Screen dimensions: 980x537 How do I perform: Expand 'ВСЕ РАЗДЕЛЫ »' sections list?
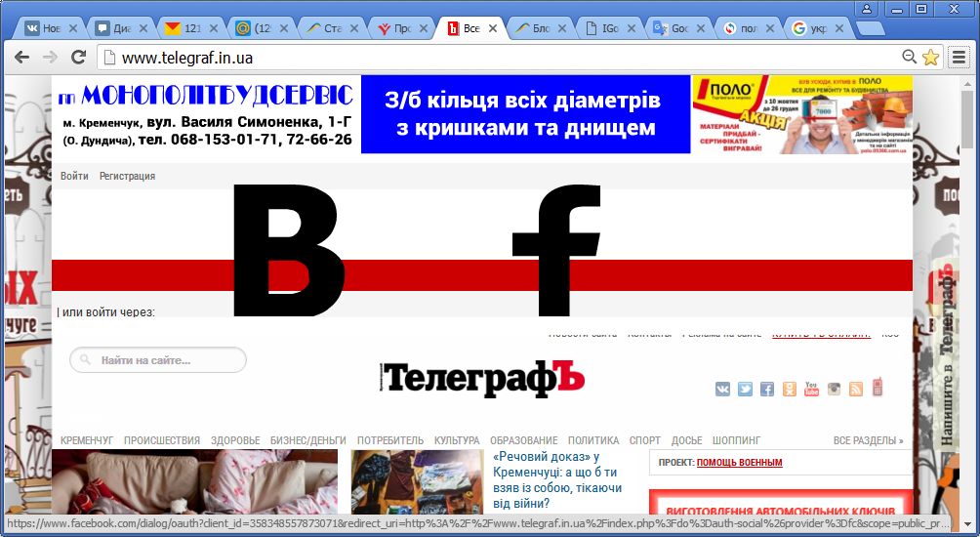[x=868, y=440]
